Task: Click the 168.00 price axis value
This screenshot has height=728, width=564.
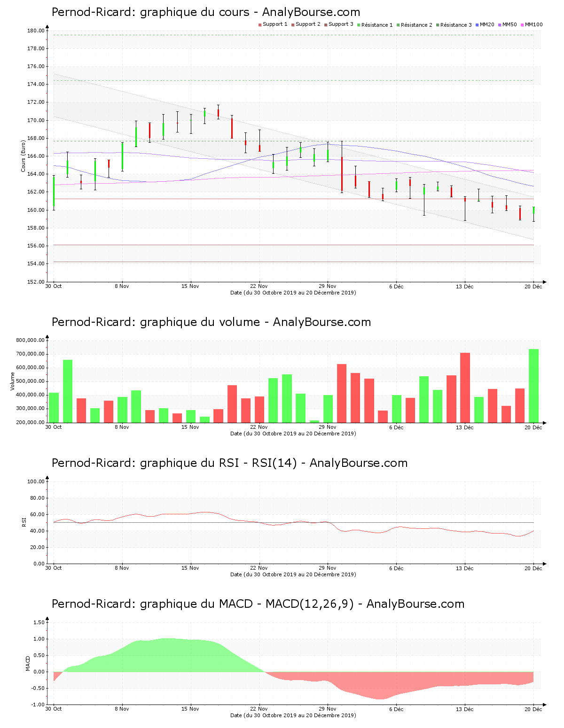Action: pos(36,139)
